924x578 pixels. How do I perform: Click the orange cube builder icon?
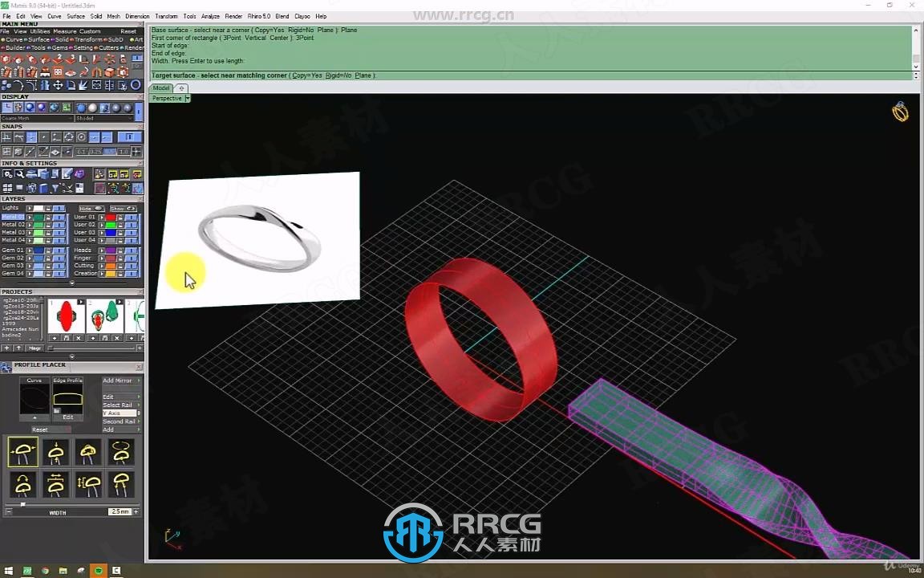coord(110,72)
